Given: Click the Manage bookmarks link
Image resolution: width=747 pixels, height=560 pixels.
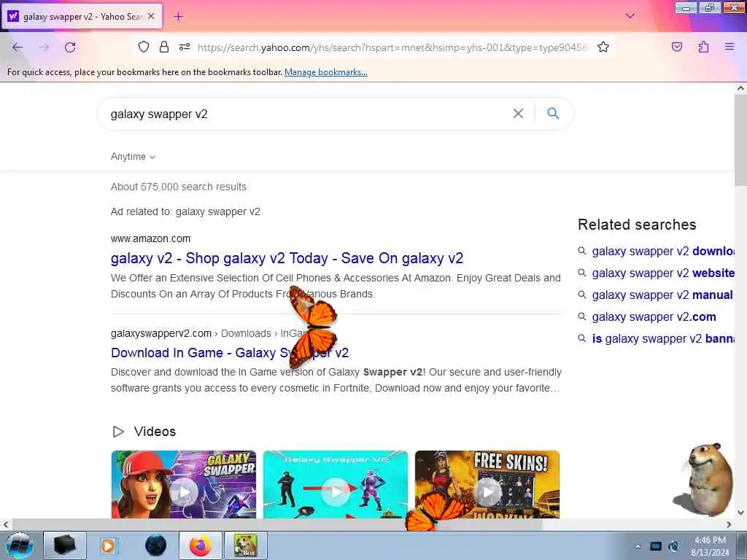Looking at the screenshot, I should 326,72.
